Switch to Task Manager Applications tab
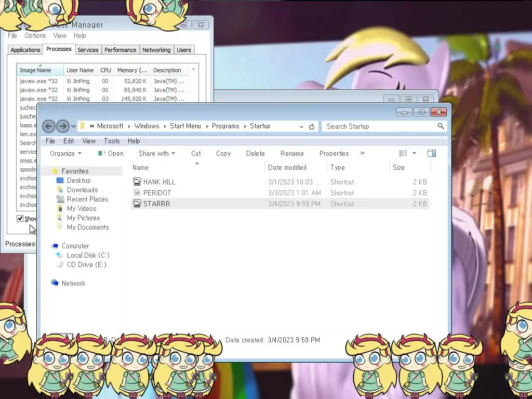The height and width of the screenshot is (399, 532). (x=25, y=50)
